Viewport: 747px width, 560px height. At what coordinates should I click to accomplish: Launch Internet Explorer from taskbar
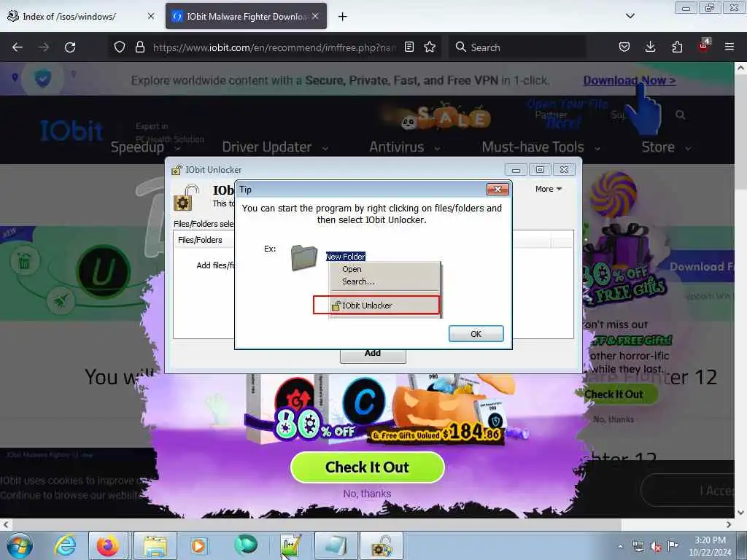point(65,545)
